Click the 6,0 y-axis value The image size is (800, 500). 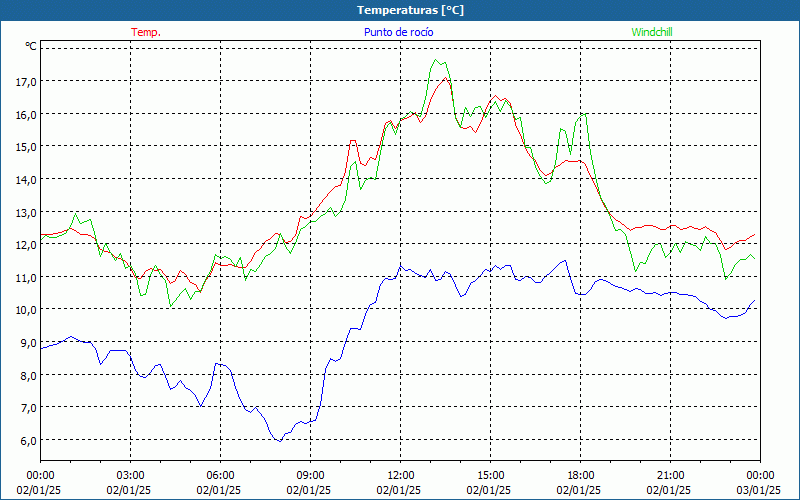29,441
